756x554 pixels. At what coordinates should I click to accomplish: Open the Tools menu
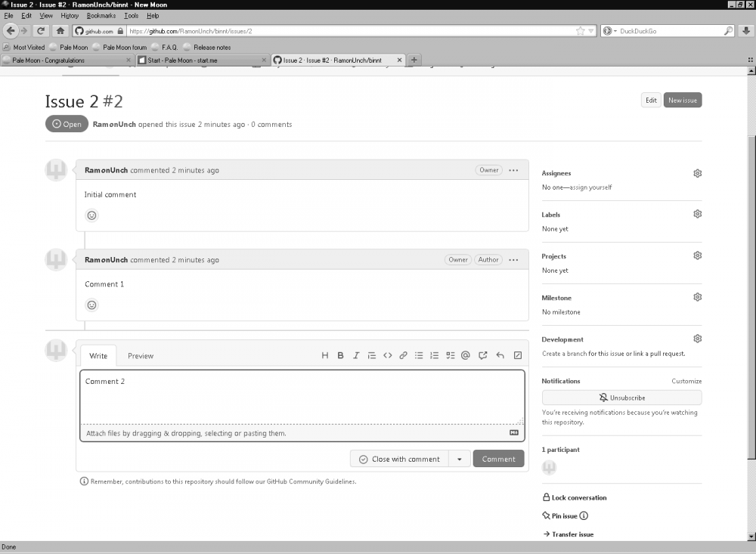[x=131, y=15]
